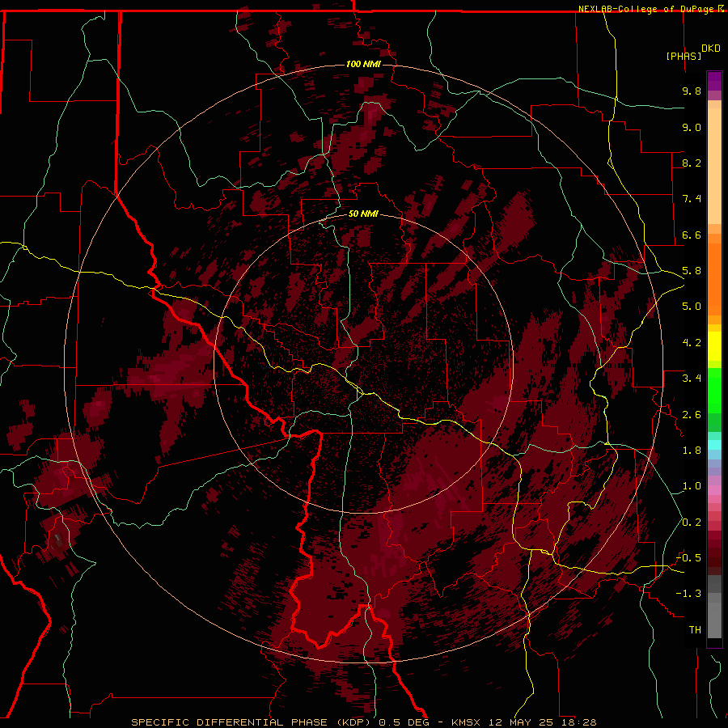Select the KMSX radar site identifier
Viewport: 728px width, 728px height.
point(465,722)
